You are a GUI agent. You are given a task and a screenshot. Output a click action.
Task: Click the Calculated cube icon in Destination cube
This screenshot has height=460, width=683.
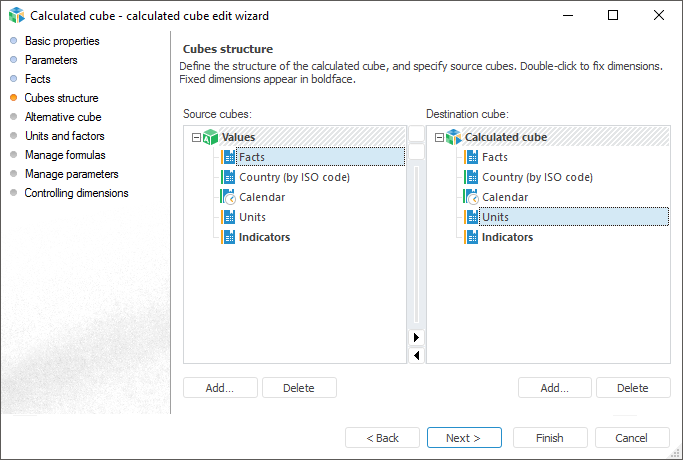pos(453,137)
